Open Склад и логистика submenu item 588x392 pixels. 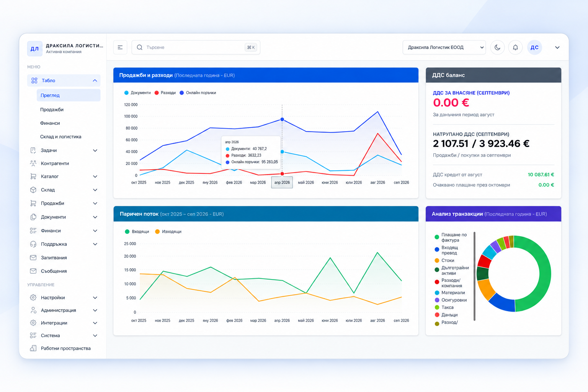pyautogui.click(x=60, y=137)
